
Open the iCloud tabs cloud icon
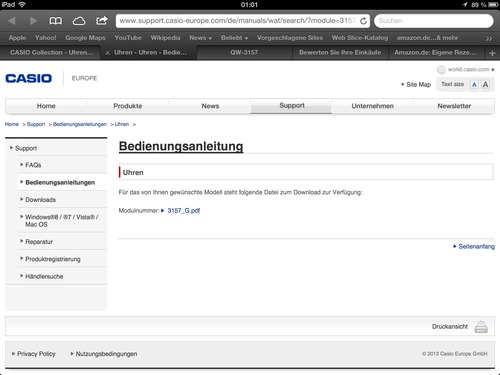(79, 21)
